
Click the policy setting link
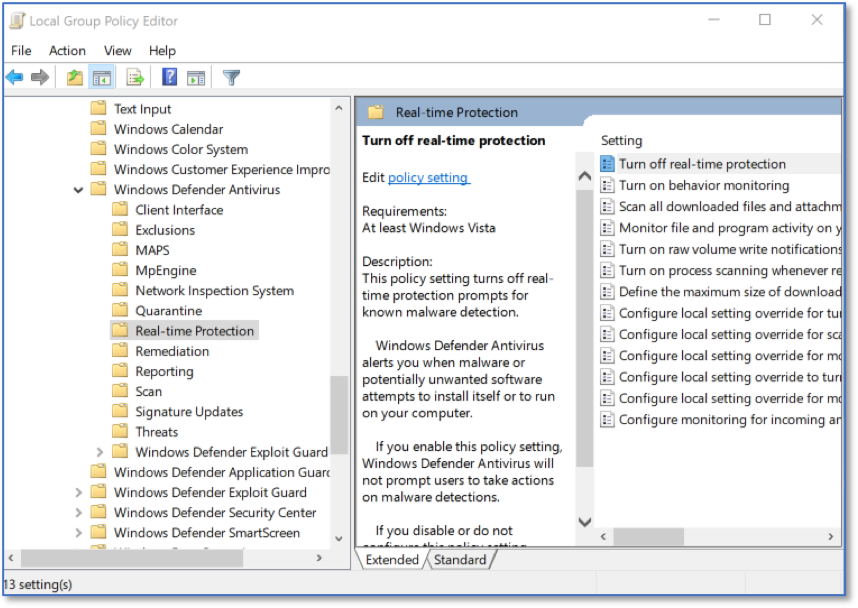pyautogui.click(x=428, y=177)
